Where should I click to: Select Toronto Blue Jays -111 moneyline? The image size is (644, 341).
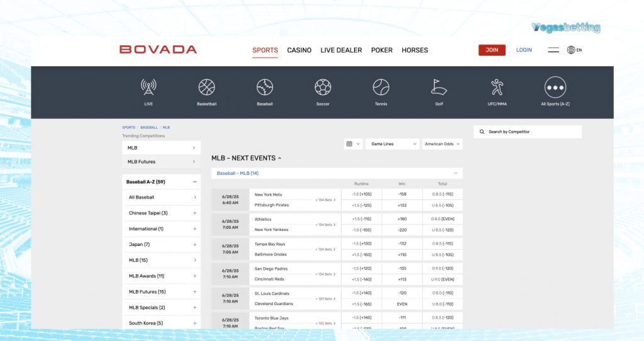[x=402, y=318]
